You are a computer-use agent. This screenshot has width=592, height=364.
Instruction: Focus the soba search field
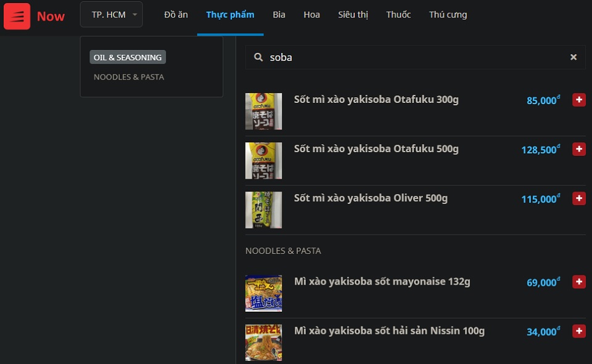tap(415, 57)
